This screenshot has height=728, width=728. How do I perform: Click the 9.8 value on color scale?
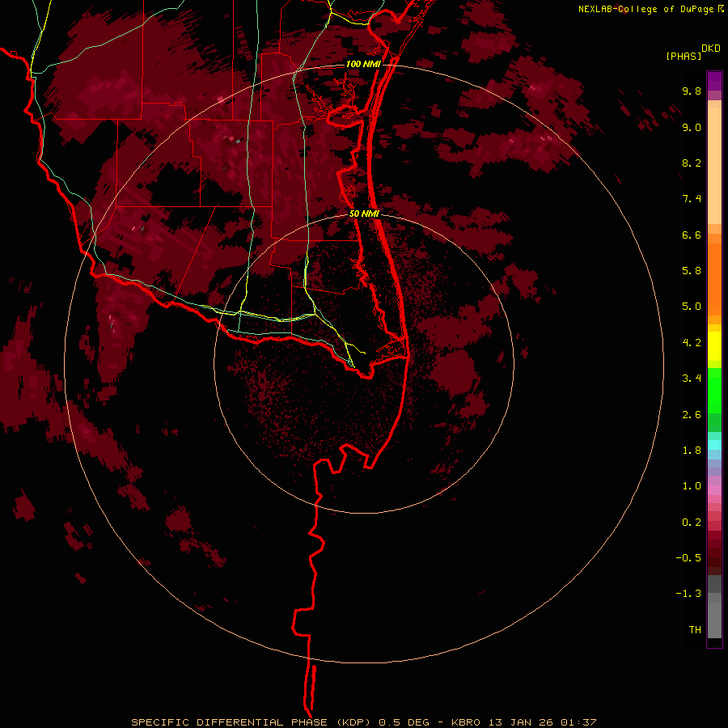point(692,91)
